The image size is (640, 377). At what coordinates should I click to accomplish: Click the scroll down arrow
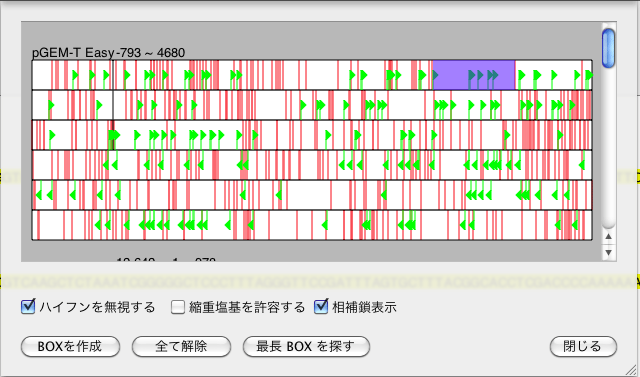(x=608, y=252)
